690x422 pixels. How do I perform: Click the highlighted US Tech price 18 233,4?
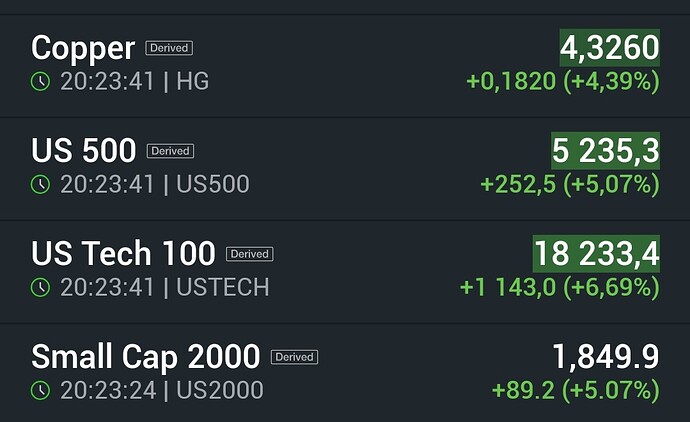pyautogui.click(x=596, y=253)
